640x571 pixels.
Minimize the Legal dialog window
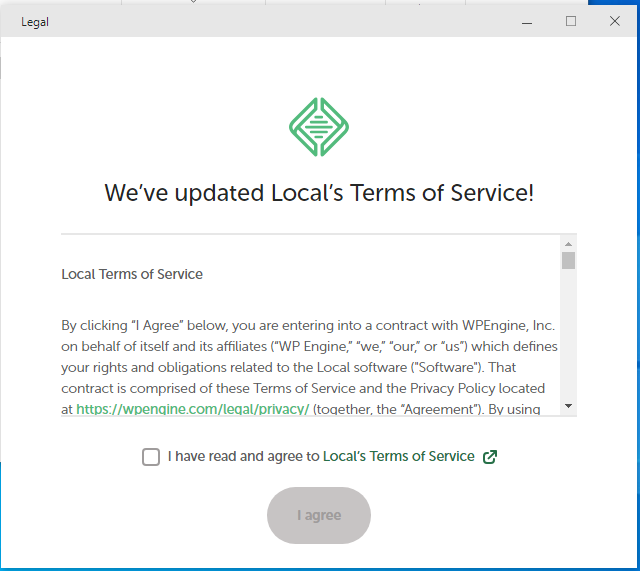click(526, 21)
